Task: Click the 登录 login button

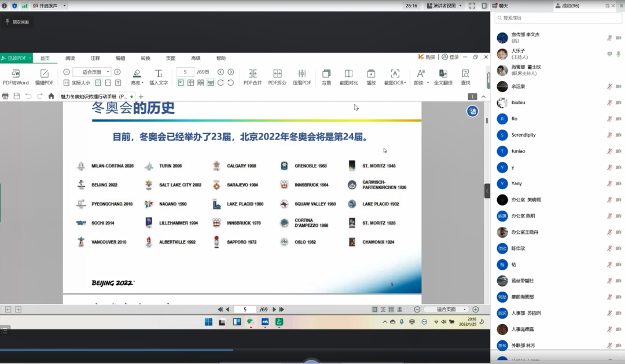Action: [450, 57]
